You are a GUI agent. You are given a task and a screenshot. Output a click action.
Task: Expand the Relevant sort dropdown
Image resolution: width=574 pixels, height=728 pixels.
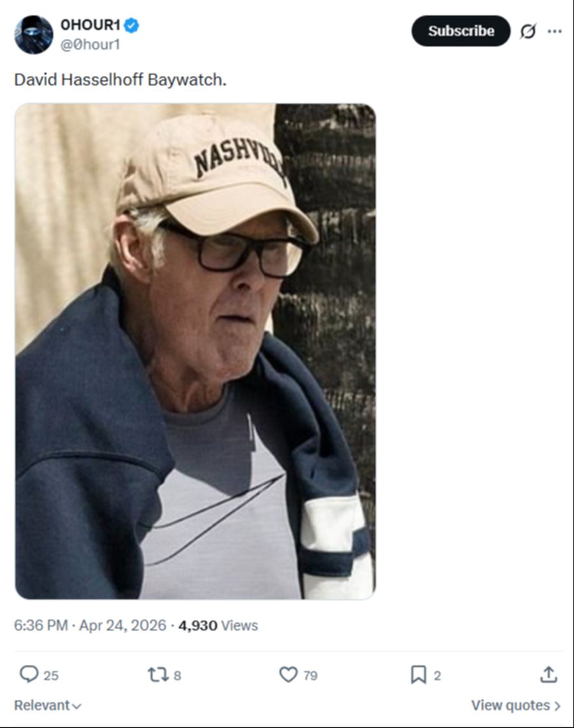47,705
